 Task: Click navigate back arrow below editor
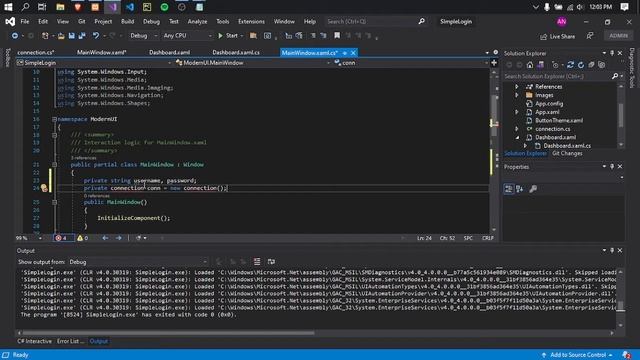coord(105,238)
